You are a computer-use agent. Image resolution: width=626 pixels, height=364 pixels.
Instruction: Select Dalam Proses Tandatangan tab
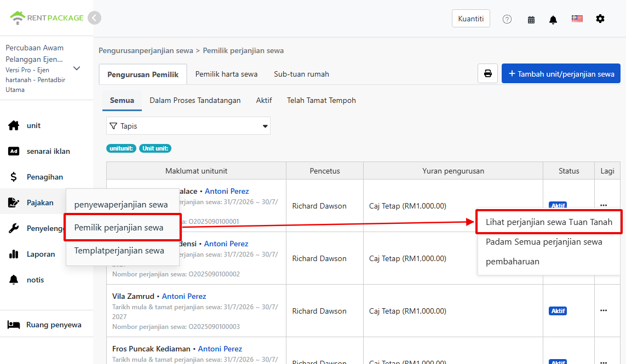pos(195,100)
